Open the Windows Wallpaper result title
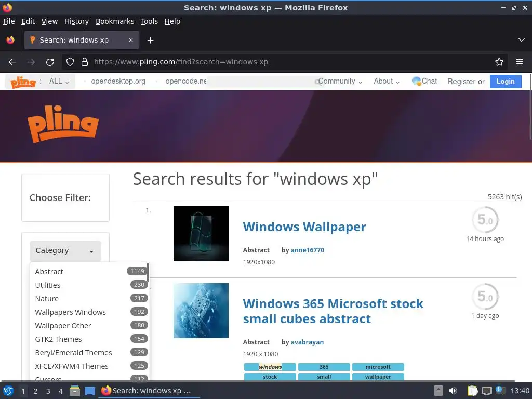 pyautogui.click(x=304, y=227)
